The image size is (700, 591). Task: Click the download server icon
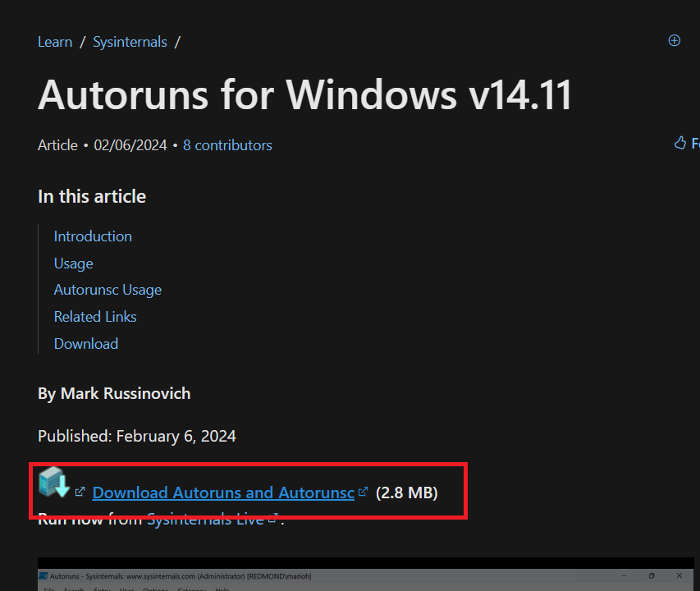tap(54, 483)
